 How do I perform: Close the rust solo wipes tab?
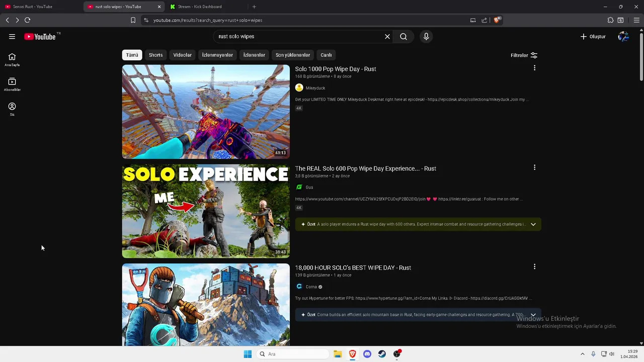click(159, 7)
